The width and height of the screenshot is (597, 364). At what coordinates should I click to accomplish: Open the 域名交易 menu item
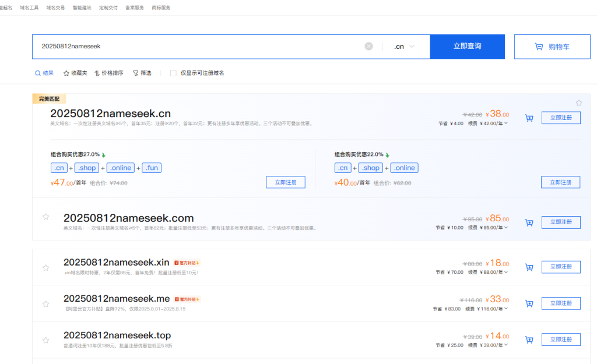pos(55,8)
